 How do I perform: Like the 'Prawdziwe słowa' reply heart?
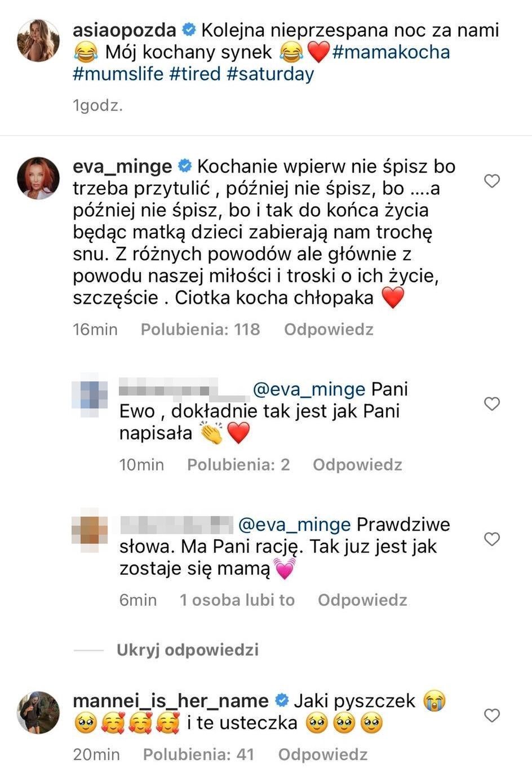point(492,539)
